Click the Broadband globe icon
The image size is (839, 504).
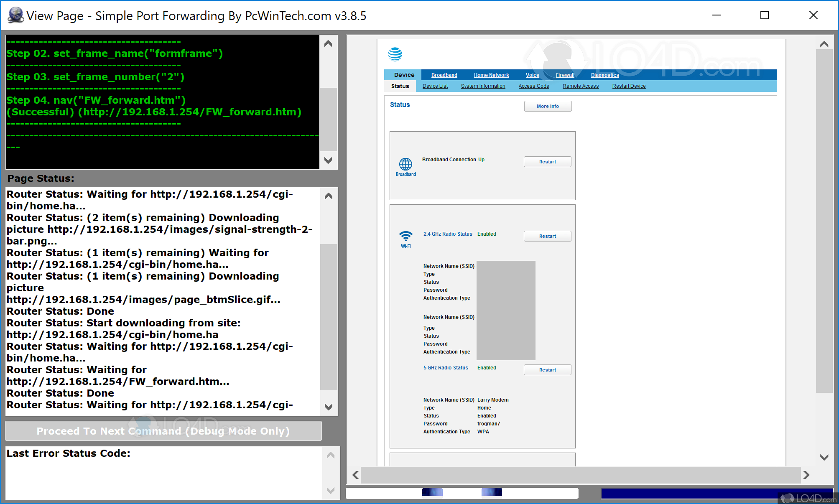coord(405,164)
